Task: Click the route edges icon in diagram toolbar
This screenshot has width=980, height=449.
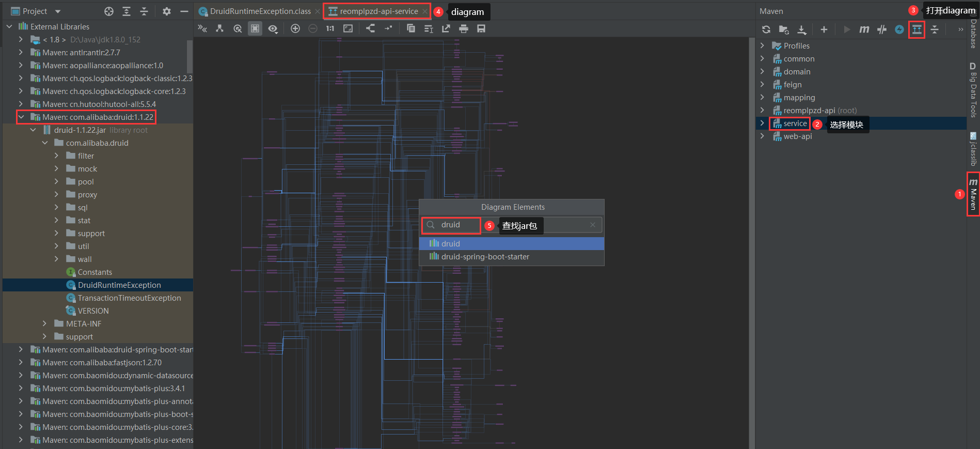Action: point(388,28)
